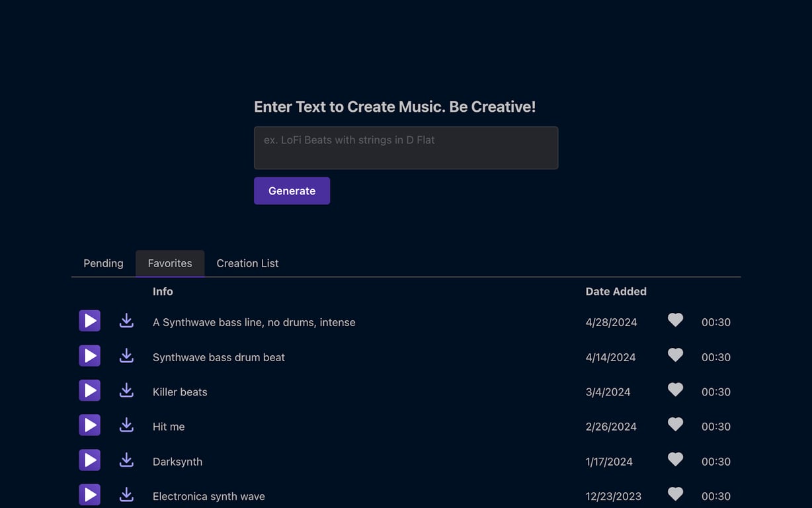
Task: Switch to the Pending tab
Action: point(103,263)
